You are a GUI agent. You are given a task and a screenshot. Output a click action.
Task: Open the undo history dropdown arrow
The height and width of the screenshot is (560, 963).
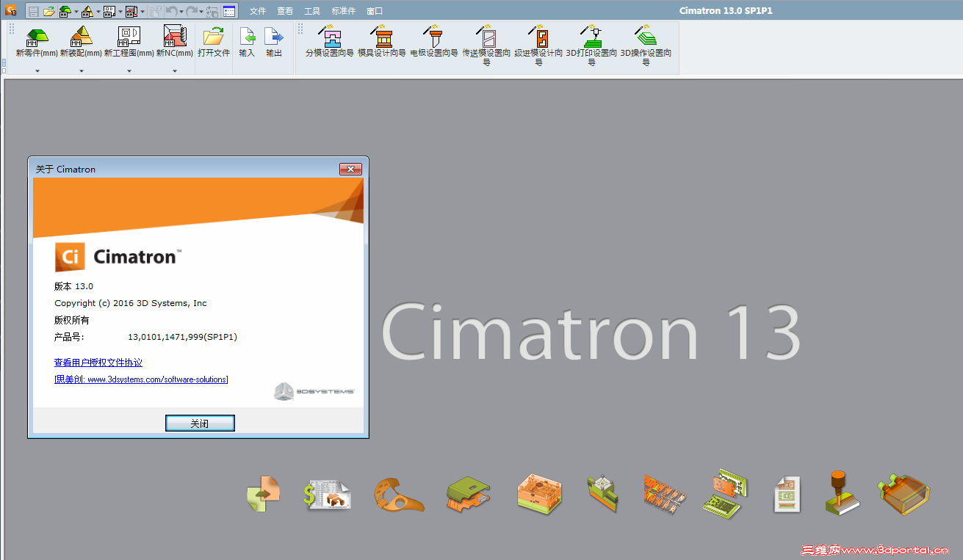pyautogui.click(x=181, y=12)
